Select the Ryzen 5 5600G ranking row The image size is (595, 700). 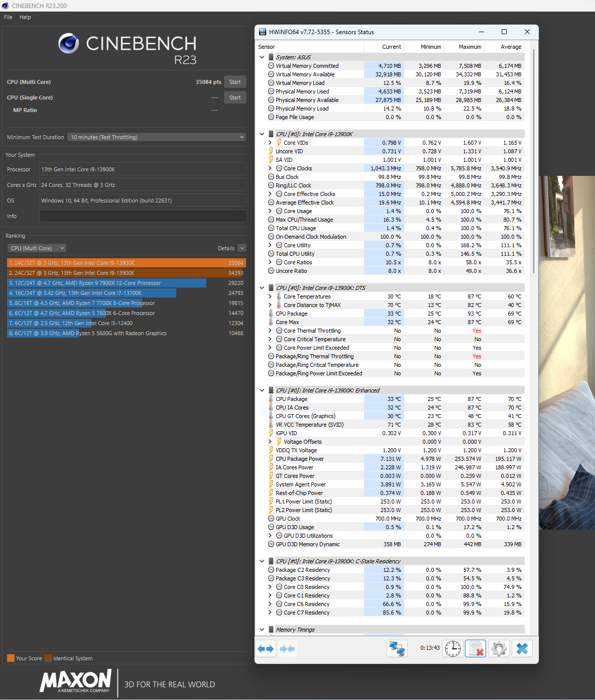pyautogui.click(x=127, y=333)
